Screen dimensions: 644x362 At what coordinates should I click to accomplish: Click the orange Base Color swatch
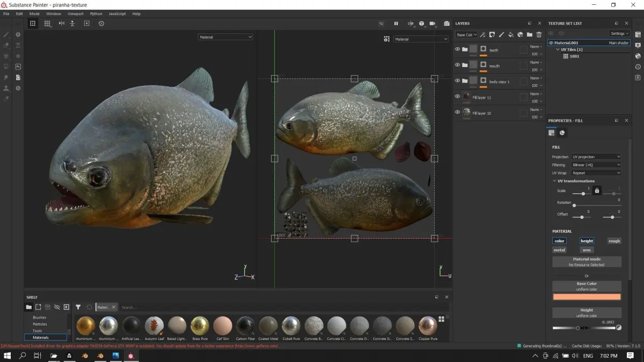(587, 297)
